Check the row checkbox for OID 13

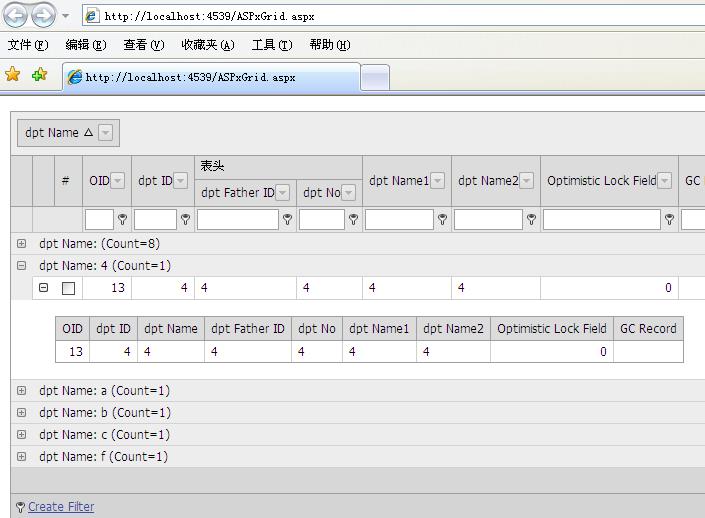click(x=68, y=288)
